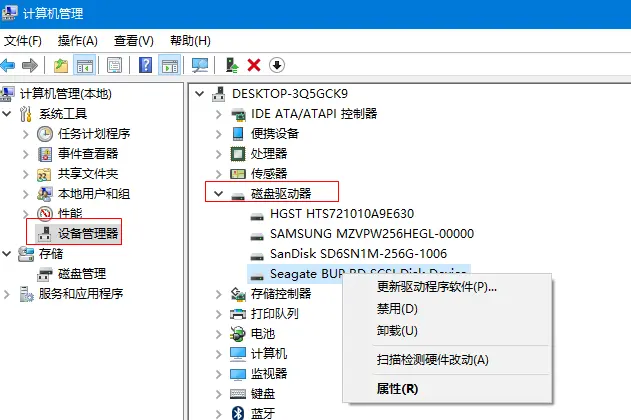Image resolution: width=631 pixels, height=420 pixels.
Task: Select 磁盘管理 in left tree
Action: (82, 274)
